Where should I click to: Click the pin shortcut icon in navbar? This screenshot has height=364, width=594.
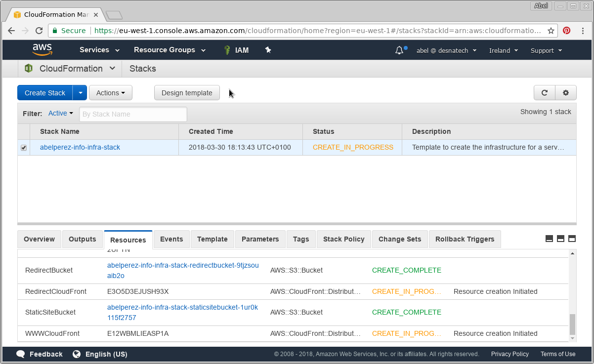(268, 50)
